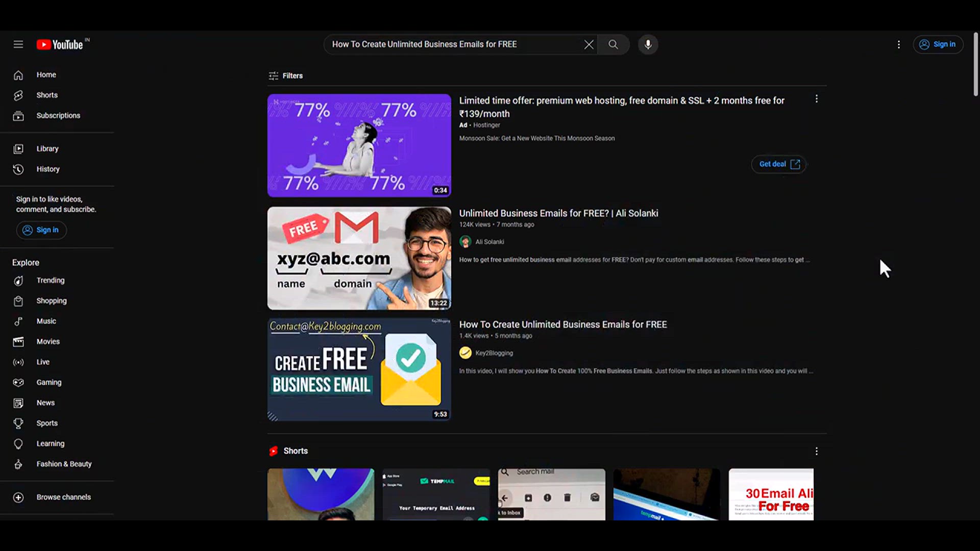Open Ali Solanki video thumbnail
The height and width of the screenshot is (551, 980).
tap(359, 258)
